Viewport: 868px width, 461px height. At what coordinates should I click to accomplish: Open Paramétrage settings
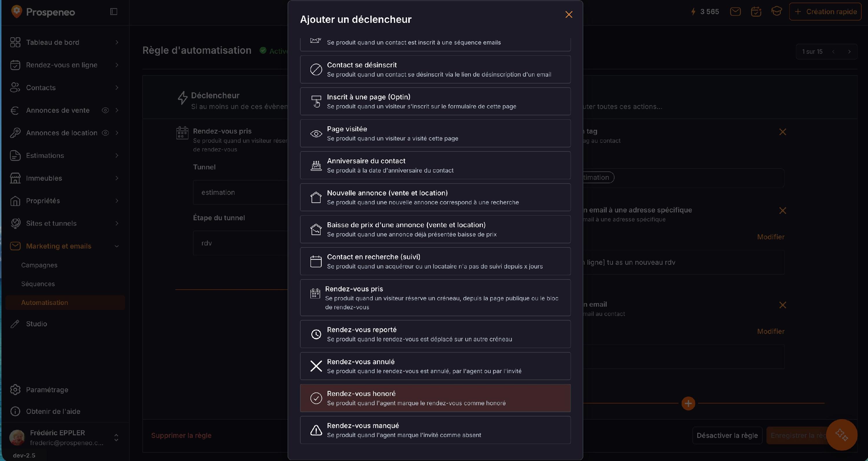pyautogui.click(x=47, y=390)
